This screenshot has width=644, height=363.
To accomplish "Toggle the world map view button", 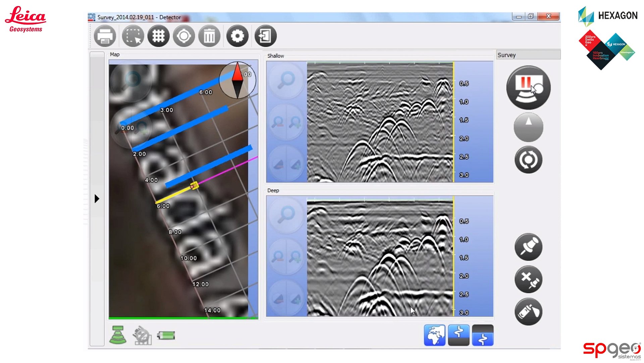I will pyautogui.click(x=435, y=335).
